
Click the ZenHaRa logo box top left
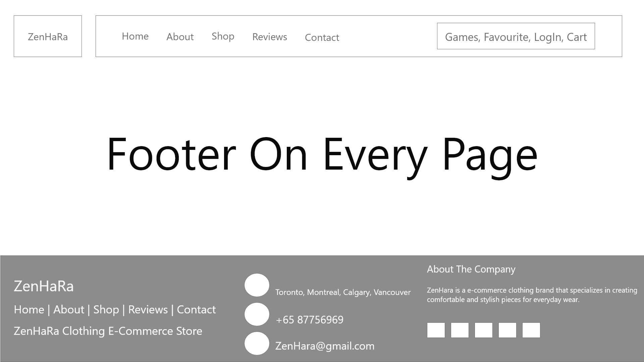pyautogui.click(x=48, y=36)
